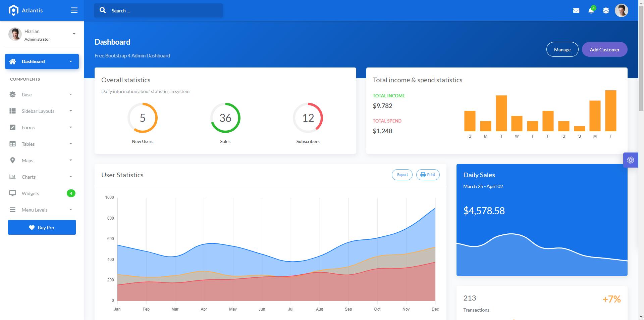Expand the Menu Levels submenu caret
The height and width of the screenshot is (320, 644).
[70, 210]
